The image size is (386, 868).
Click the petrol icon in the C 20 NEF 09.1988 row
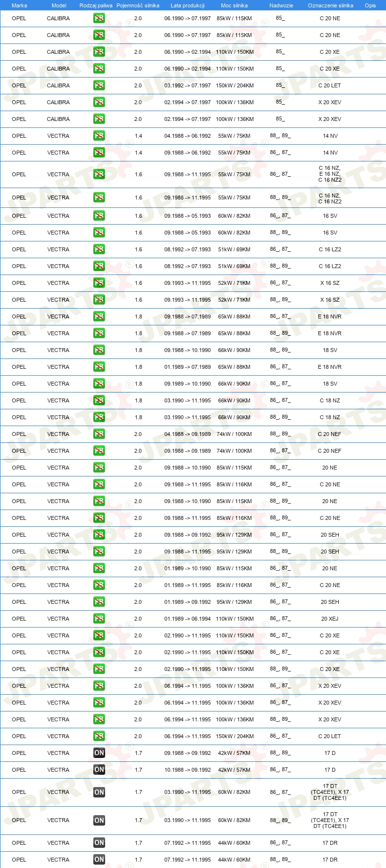click(99, 451)
